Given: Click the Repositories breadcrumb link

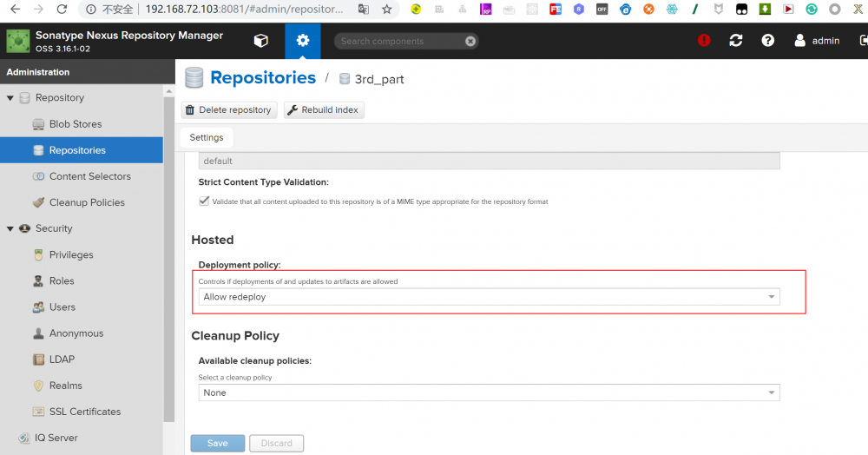Looking at the screenshot, I should [263, 78].
